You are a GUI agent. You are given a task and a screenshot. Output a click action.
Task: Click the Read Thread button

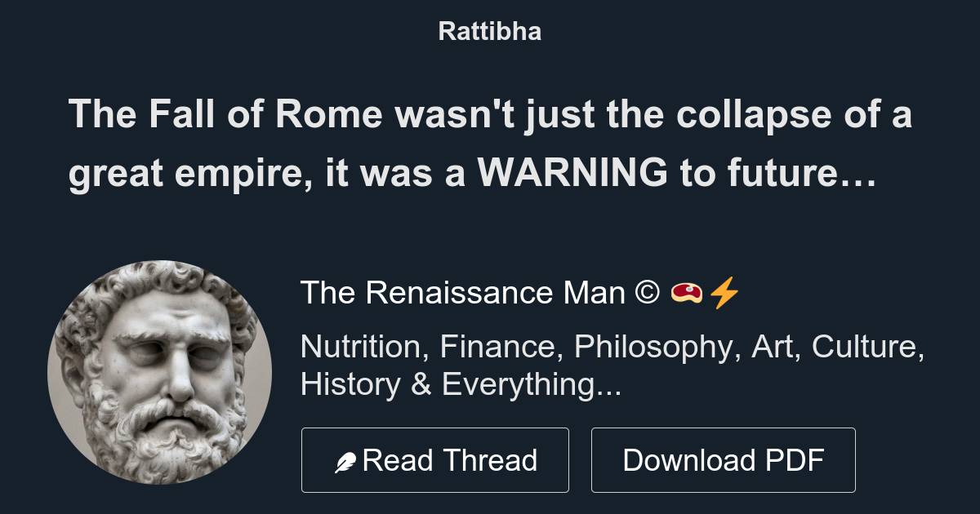click(435, 459)
